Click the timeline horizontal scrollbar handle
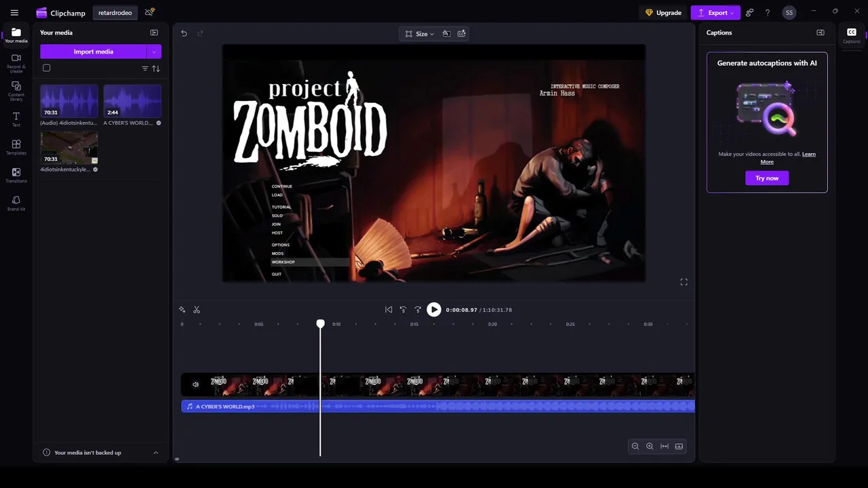 [177, 459]
